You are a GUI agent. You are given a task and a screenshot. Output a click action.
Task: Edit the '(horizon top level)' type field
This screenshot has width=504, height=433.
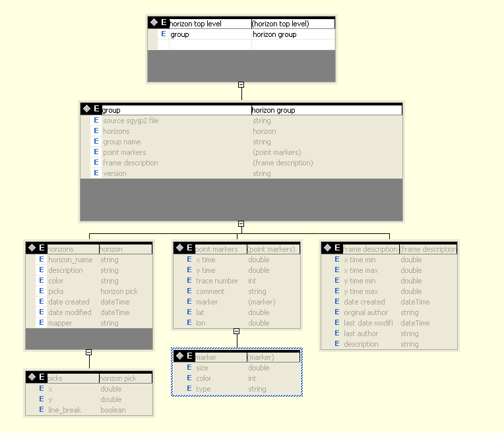293,24
